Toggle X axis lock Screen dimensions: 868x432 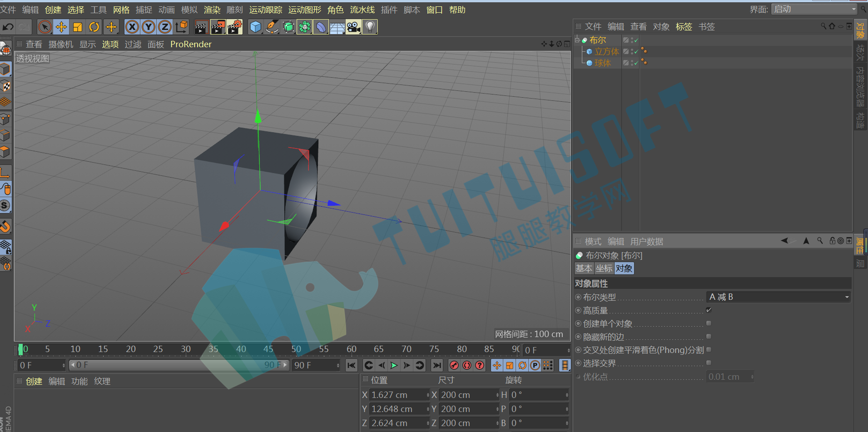[x=132, y=27]
